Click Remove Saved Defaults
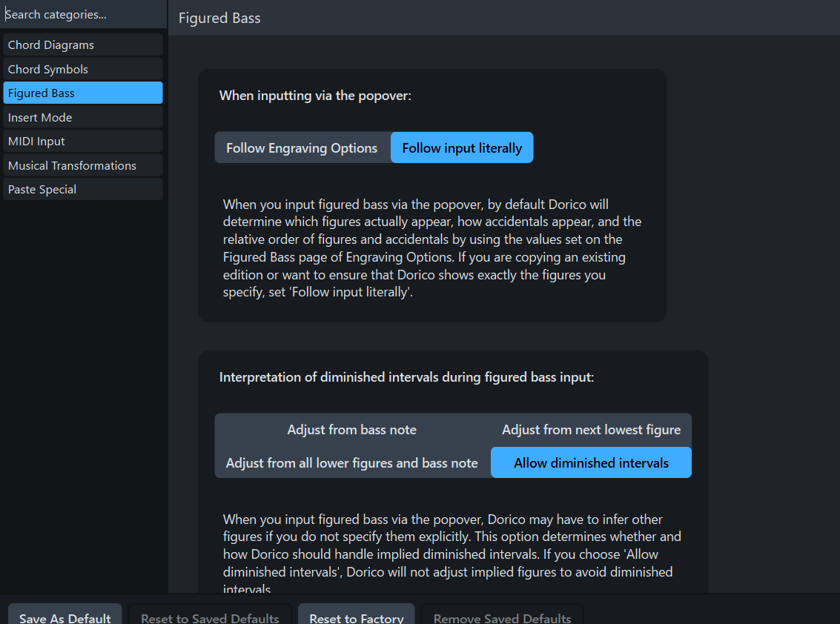The height and width of the screenshot is (624, 840). tap(502, 617)
